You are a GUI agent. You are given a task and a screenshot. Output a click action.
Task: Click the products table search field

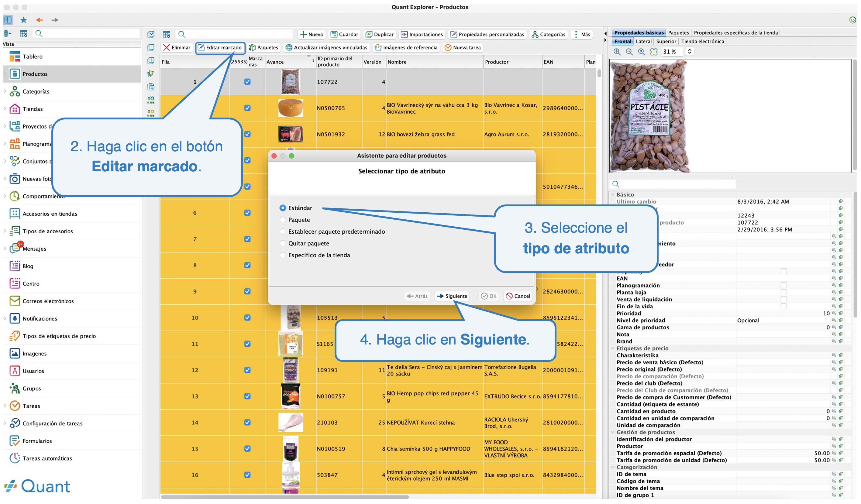(x=235, y=34)
